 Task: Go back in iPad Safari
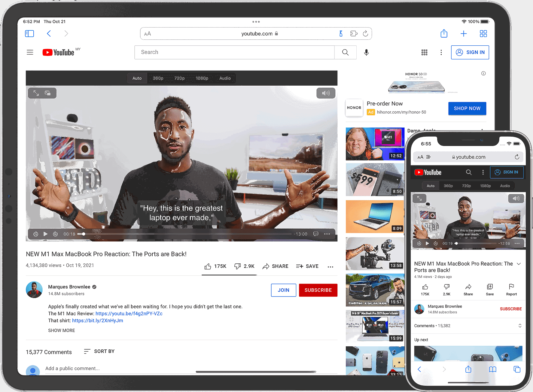[49, 34]
